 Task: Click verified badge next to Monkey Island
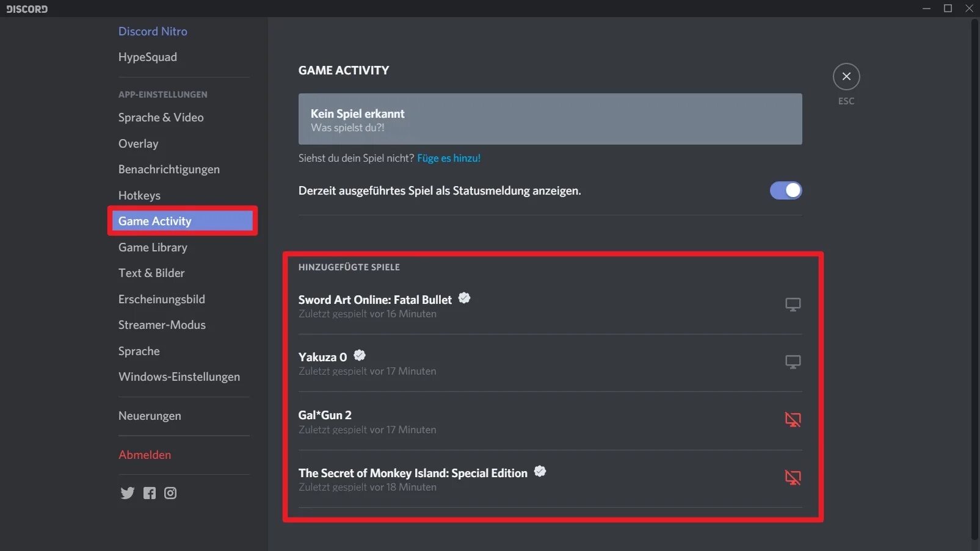pyautogui.click(x=540, y=471)
